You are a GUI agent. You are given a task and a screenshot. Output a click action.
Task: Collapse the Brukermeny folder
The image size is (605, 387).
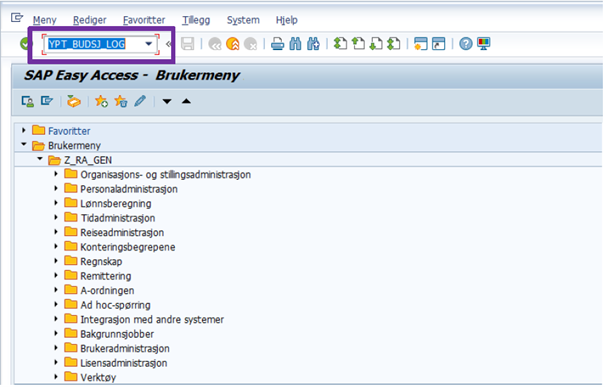[x=24, y=145]
